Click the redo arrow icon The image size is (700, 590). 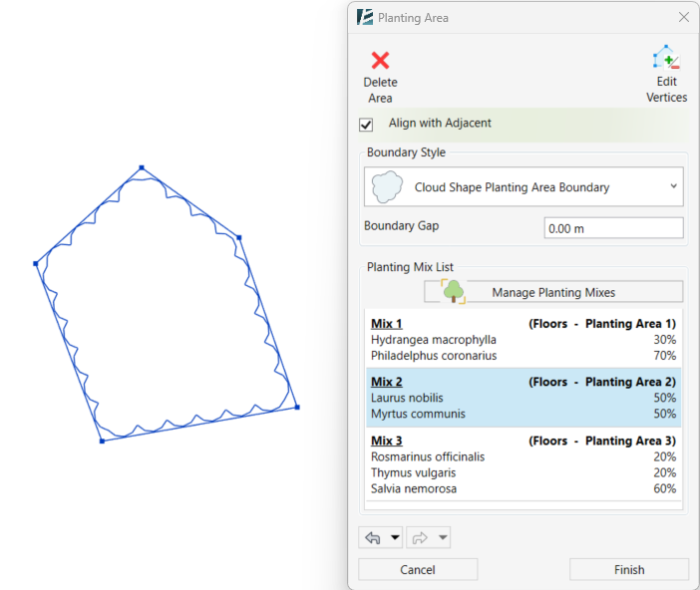click(x=420, y=538)
